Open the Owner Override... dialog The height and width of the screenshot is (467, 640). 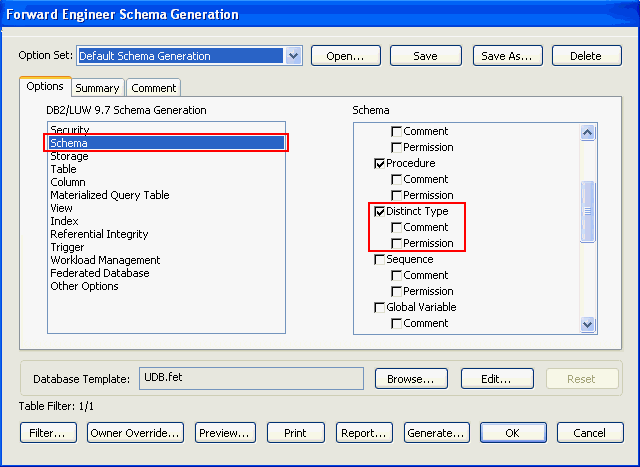pos(135,433)
